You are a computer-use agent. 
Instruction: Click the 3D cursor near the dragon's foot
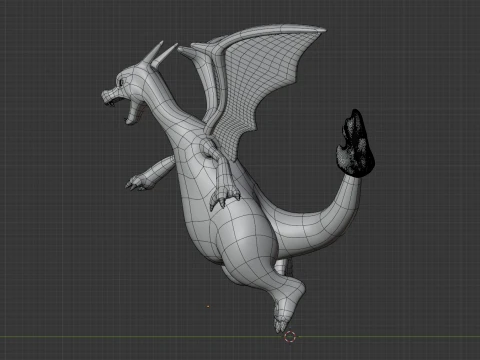click(x=290, y=337)
